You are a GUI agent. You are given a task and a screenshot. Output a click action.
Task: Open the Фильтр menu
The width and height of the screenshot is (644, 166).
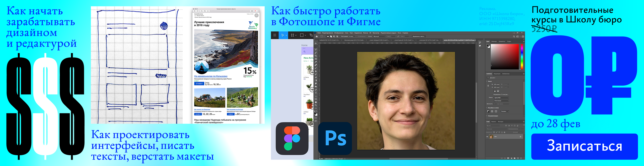(366, 33)
